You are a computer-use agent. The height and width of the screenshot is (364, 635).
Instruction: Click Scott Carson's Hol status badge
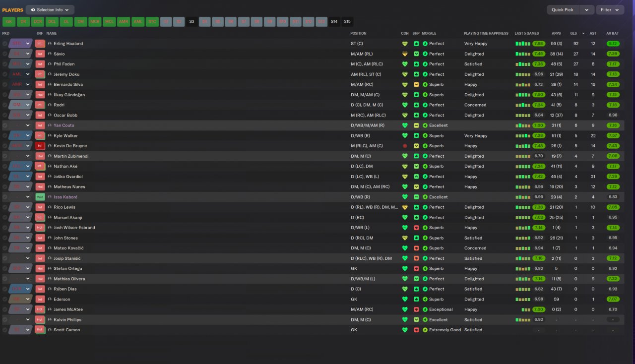point(40,330)
